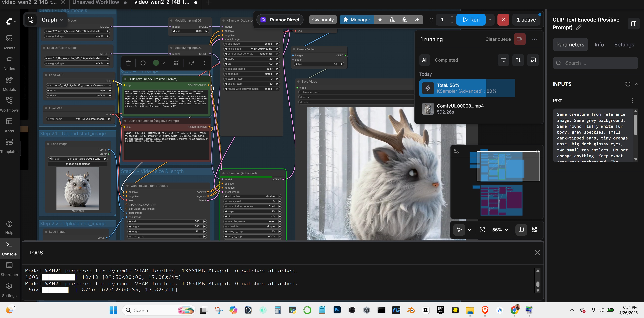Open the selection tool mode chevron
Image resolution: width=644 pixels, height=318 pixels.
470,230
